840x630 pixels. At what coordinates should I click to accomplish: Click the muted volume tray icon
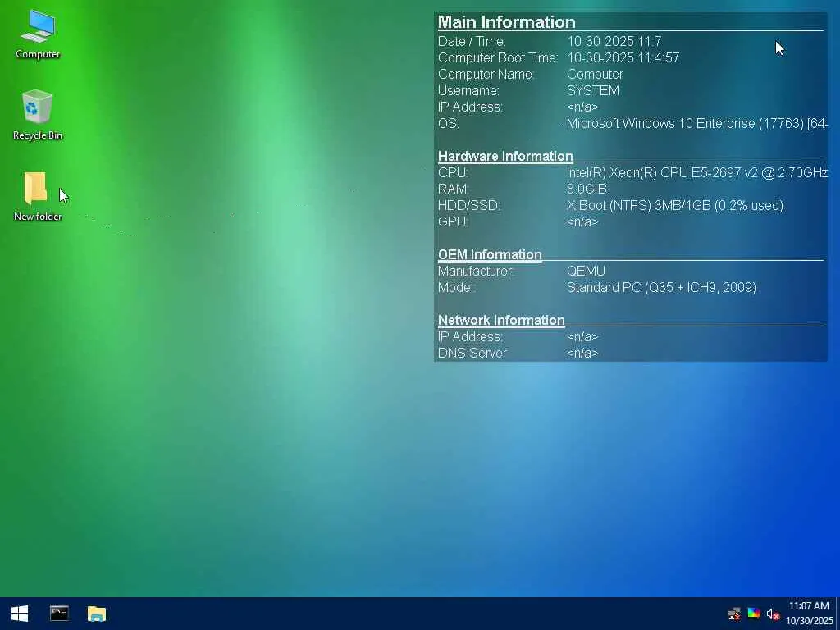(773, 614)
